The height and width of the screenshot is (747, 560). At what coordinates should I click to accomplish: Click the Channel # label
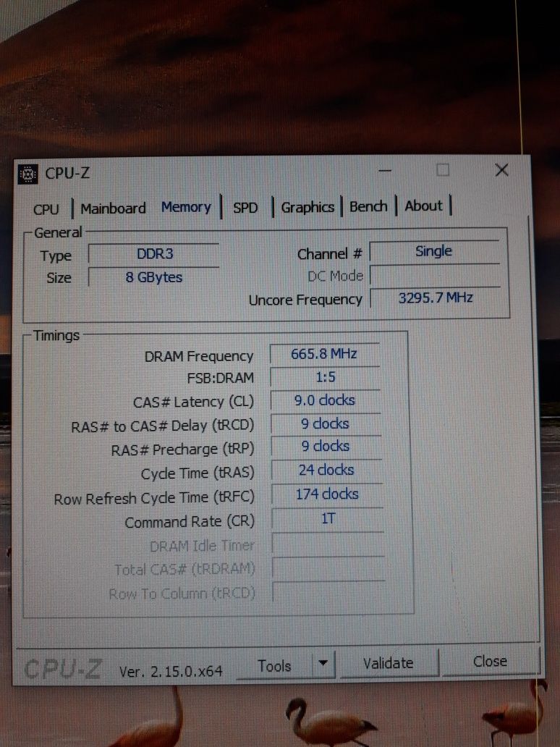pos(329,254)
